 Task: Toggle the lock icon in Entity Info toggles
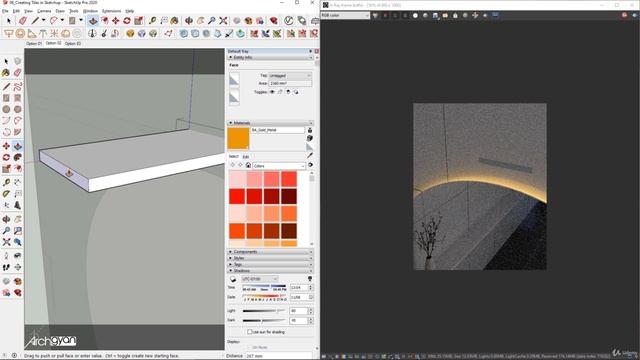pos(280,92)
